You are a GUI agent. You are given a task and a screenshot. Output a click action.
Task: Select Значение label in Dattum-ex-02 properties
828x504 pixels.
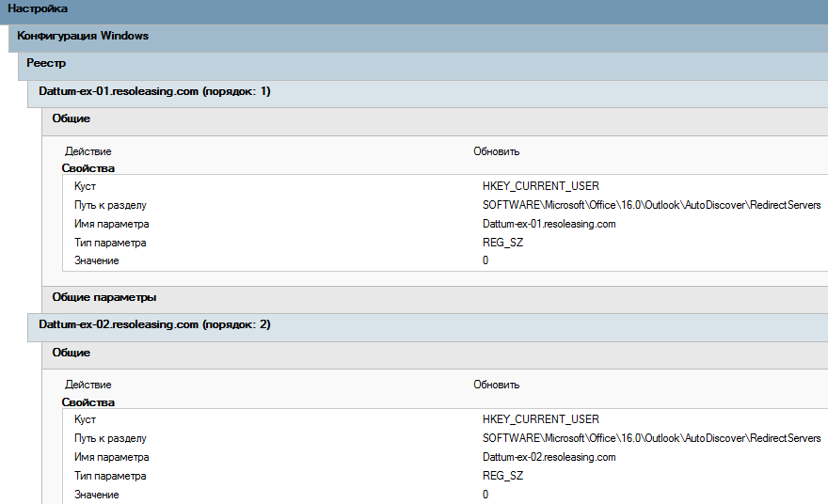coord(97,495)
